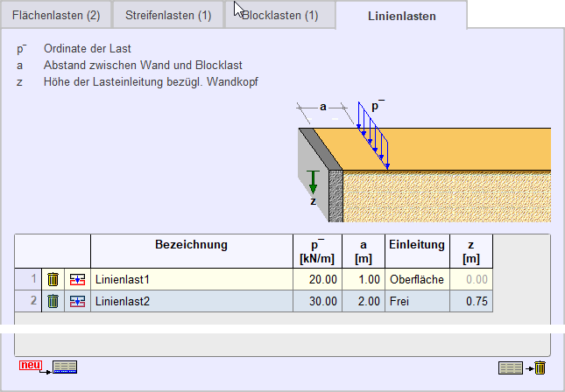Screen dimensions: 565x392
Task: Edit the Linienlast2 name cell
Action: 191,301
